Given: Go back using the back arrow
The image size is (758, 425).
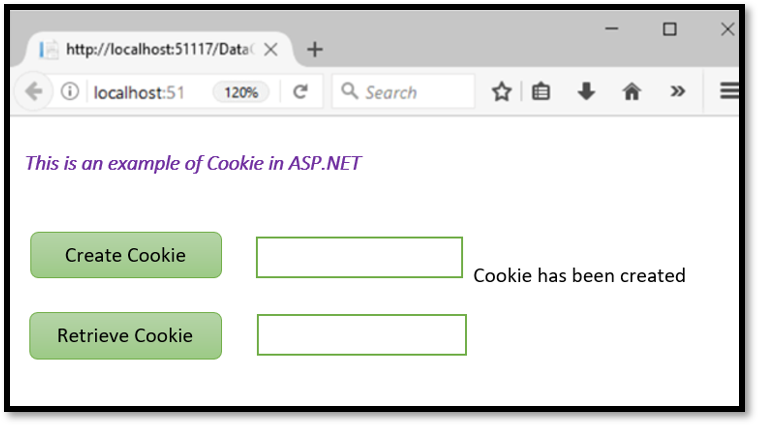Looking at the screenshot, I should [33, 92].
